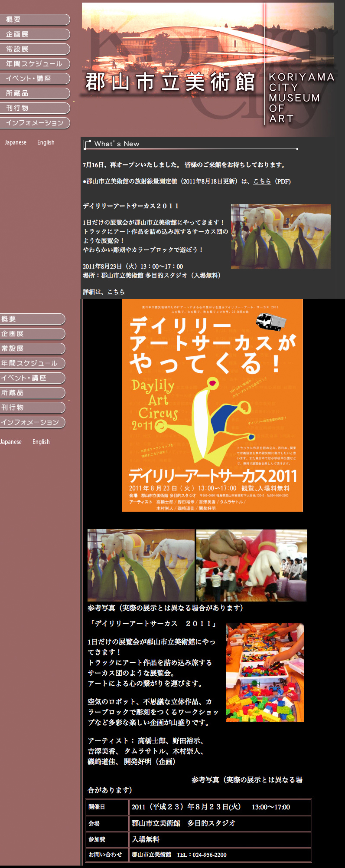This screenshot has width=345, height=868.
Task: Click the お問い合わせ table label
Action: pos(105,855)
